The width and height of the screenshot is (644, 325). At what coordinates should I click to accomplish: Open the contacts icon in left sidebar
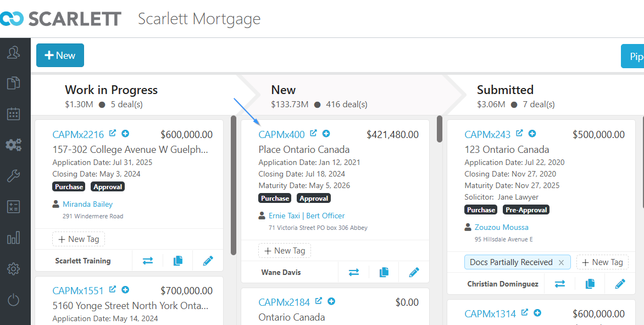14,52
